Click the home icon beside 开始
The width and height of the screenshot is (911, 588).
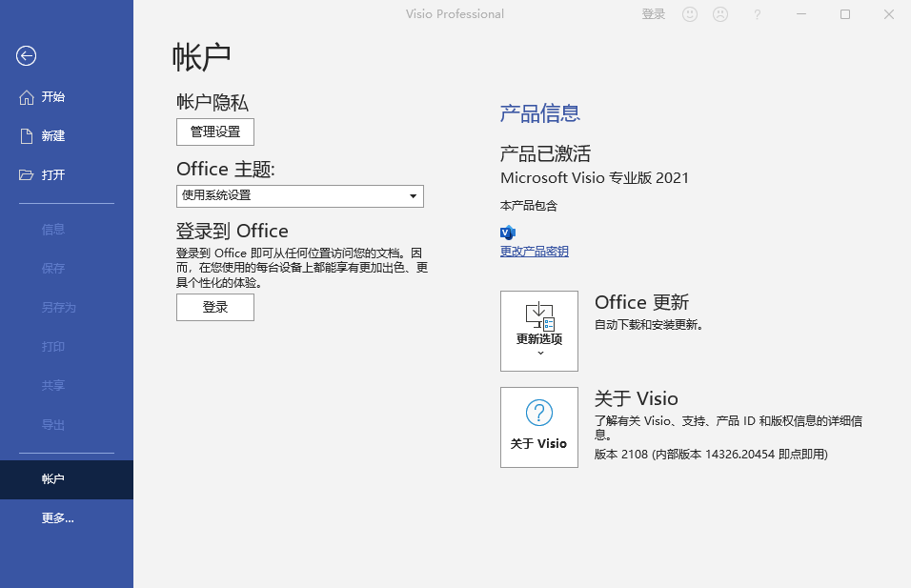[x=26, y=97]
